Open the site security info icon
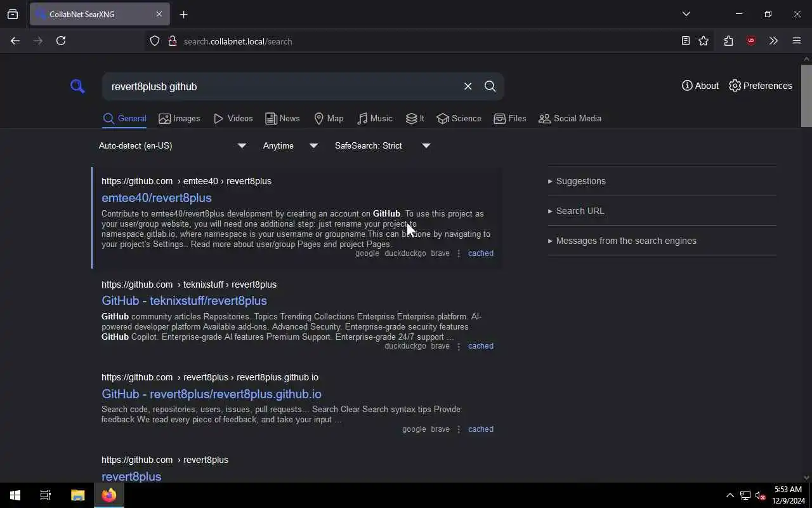 pyautogui.click(x=172, y=41)
